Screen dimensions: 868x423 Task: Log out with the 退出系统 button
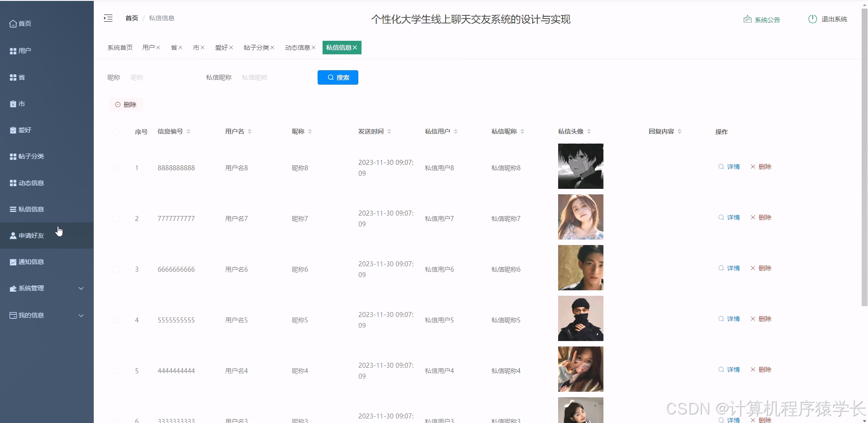(828, 19)
